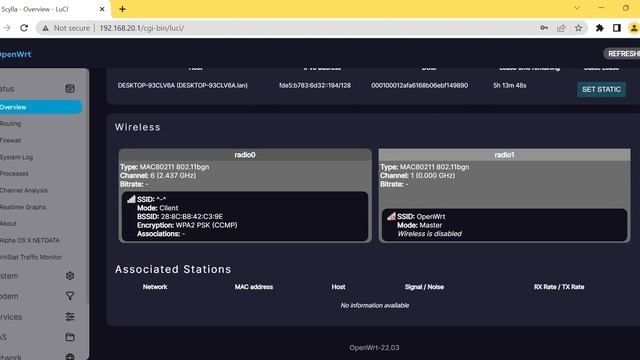Viewport: 640px width, 360px height.
Task: Open the tab search chevron in title bar
Action: [x=577, y=8]
